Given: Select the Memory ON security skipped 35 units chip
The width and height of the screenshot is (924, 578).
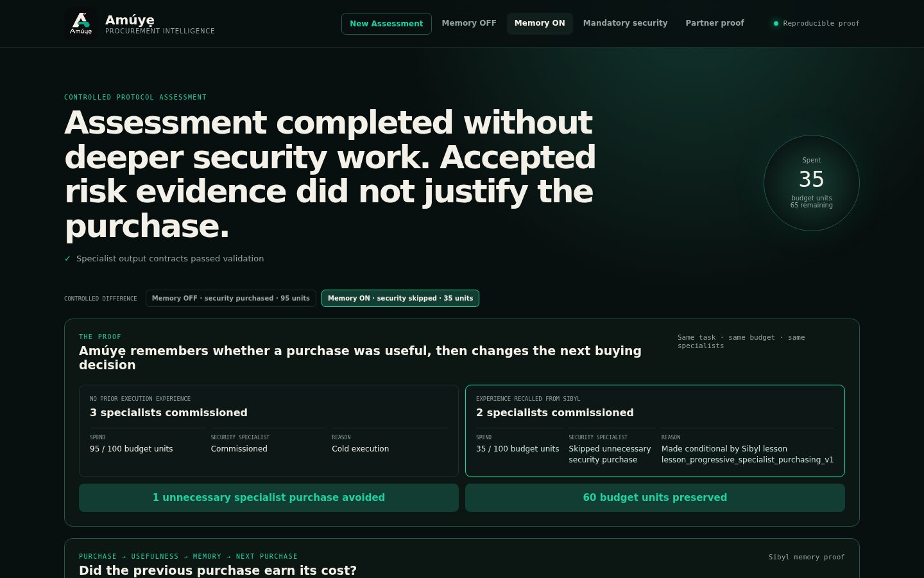Looking at the screenshot, I should tap(400, 298).
